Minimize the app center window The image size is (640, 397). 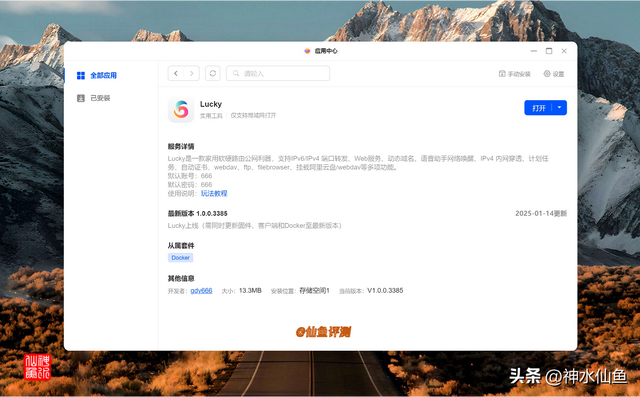click(x=534, y=51)
